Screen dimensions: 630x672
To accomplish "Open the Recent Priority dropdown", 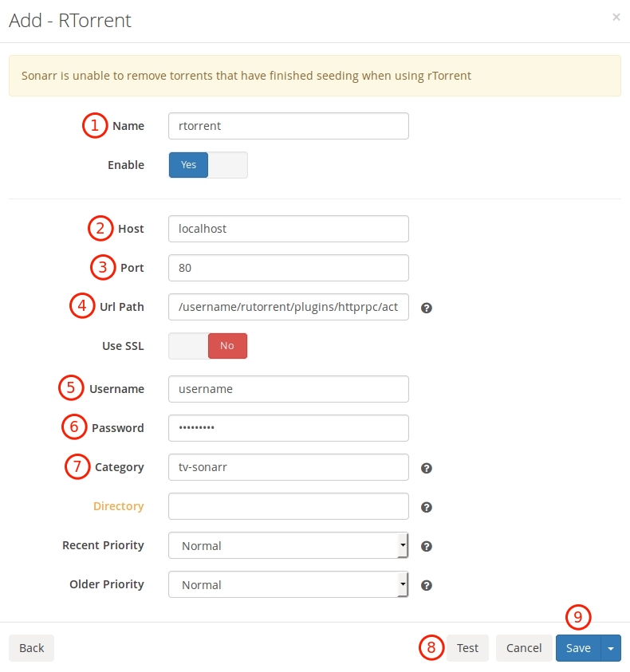I will point(288,545).
